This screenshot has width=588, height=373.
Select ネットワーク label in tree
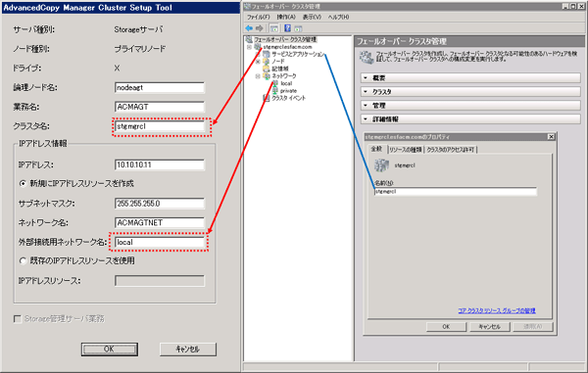tap(284, 76)
